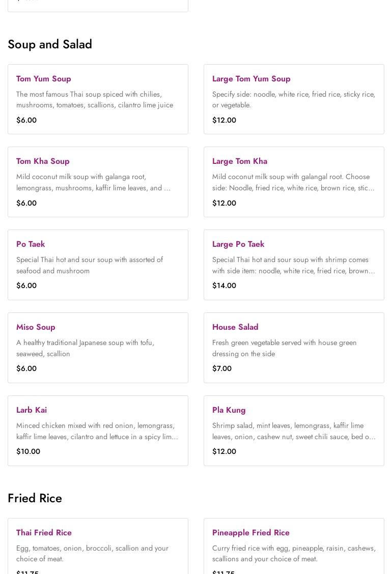Image resolution: width=392 pixels, height=574 pixels.
Task: Click the Po Taek soup title
Action: coord(31,244)
